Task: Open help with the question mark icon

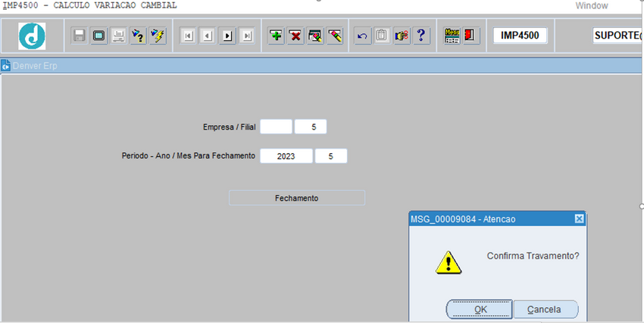Action: pyautogui.click(x=422, y=36)
